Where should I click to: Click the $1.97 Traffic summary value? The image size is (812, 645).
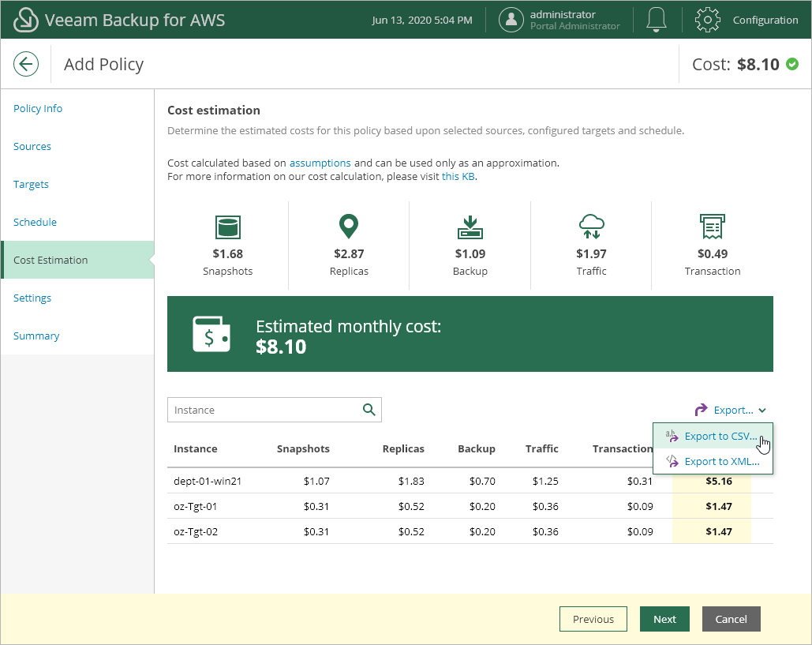pyautogui.click(x=591, y=253)
